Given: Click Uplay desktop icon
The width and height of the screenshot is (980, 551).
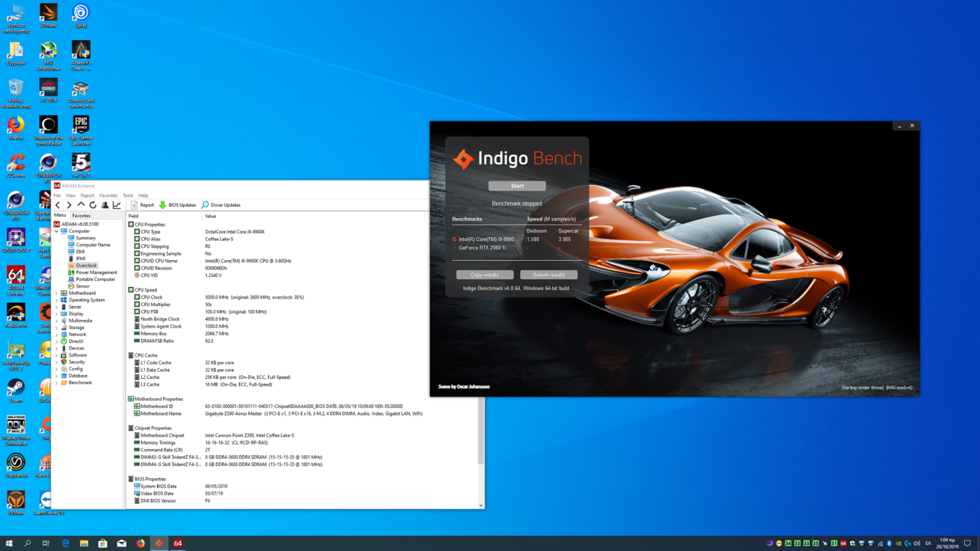Looking at the screenshot, I should 80,15.
